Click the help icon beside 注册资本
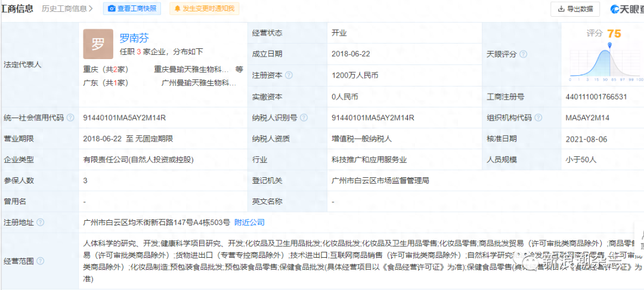 [289, 75]
